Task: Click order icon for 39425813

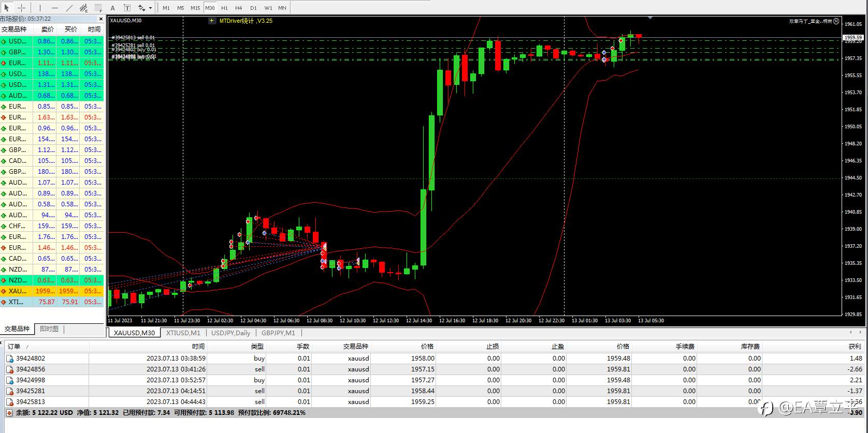Action: coord(10,401)
